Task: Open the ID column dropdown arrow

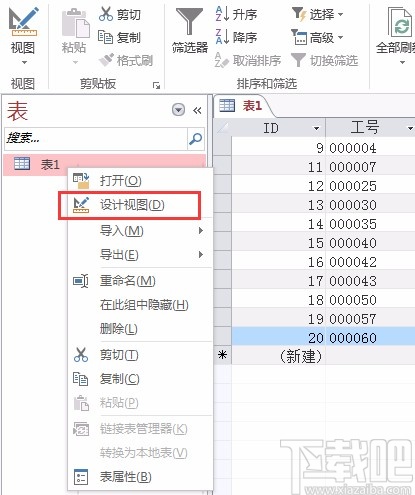Action: pyautogui.click(x=316, y=128)
